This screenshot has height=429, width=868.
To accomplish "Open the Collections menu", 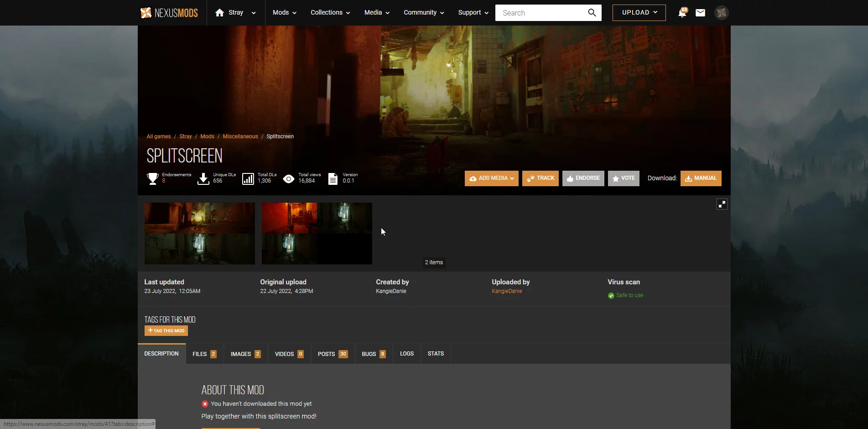I will 330,13.
